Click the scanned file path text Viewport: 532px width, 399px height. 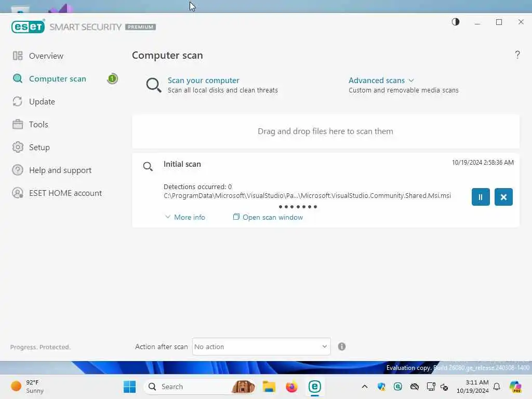click(x=307, y=195)
